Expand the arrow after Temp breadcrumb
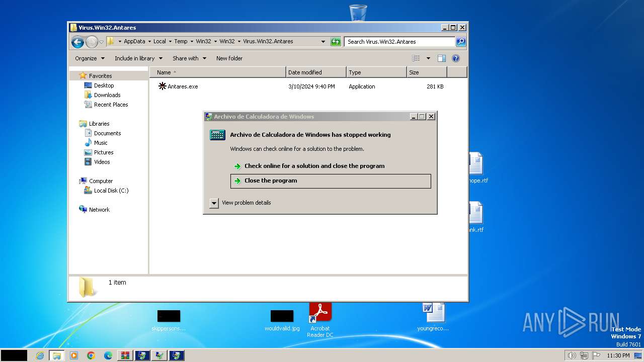Image resolution: width=644 pixels, height=362 pixels. tap(192, 42)
